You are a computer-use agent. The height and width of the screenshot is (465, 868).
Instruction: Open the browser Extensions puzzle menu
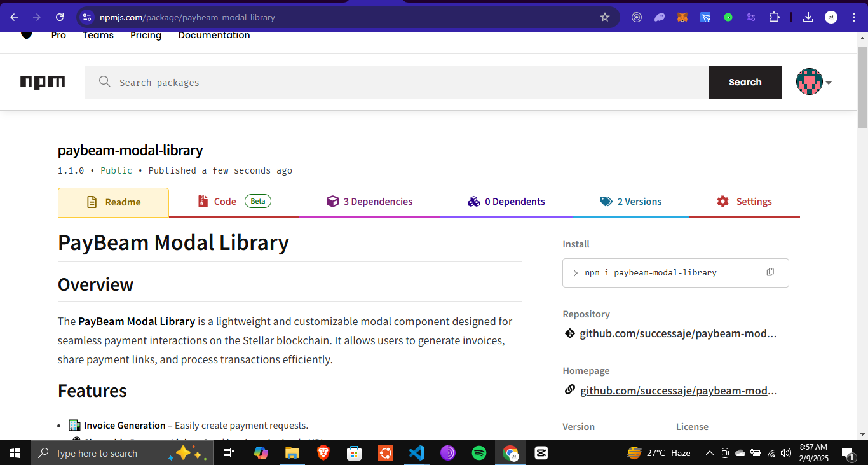[774, 17]
